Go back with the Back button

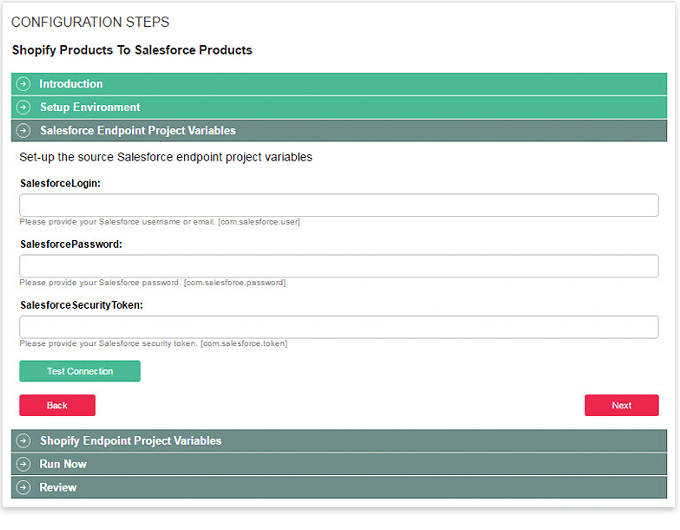click(x=57, y=405)
